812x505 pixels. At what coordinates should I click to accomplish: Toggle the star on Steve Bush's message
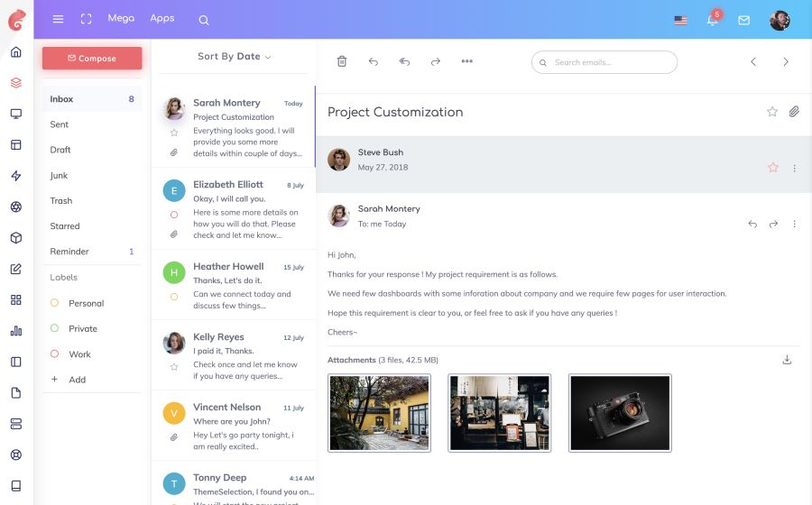click(772, 168)
